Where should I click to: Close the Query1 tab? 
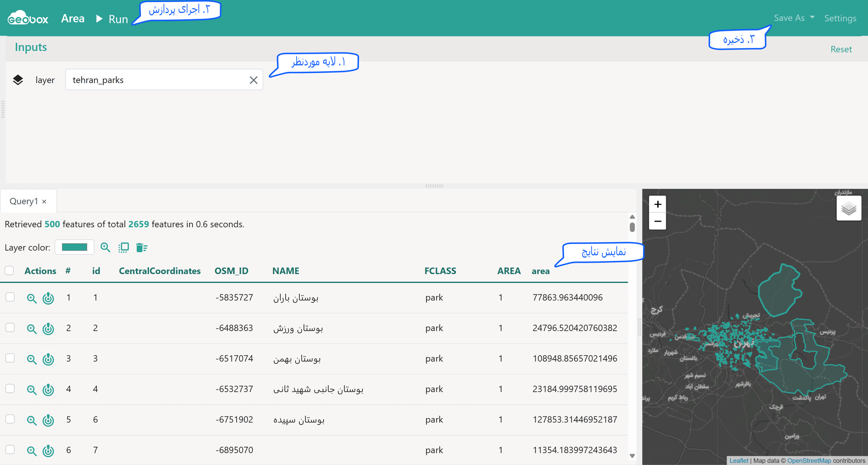coord(44,201)
